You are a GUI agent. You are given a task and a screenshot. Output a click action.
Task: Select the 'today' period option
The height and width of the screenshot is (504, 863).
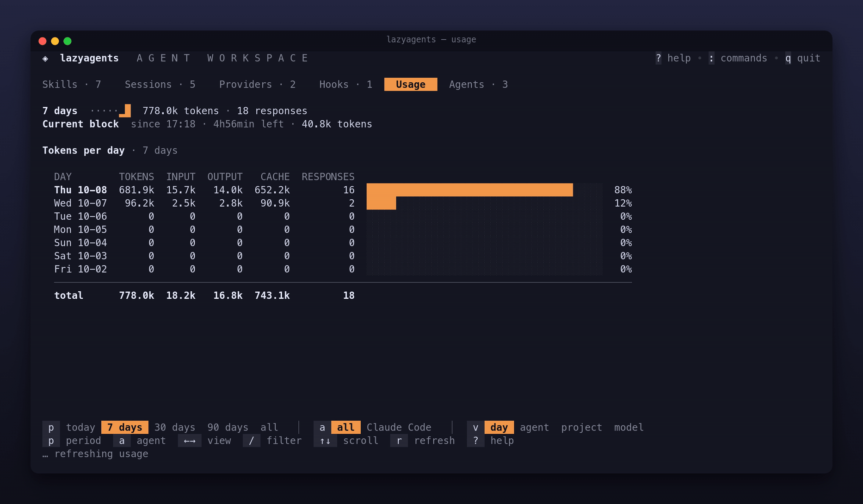80,427
